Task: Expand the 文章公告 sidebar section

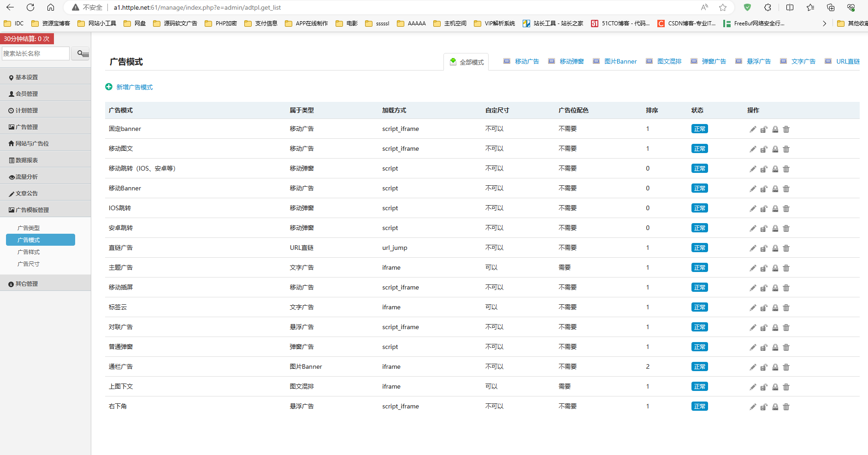Action: pos(45,193)
